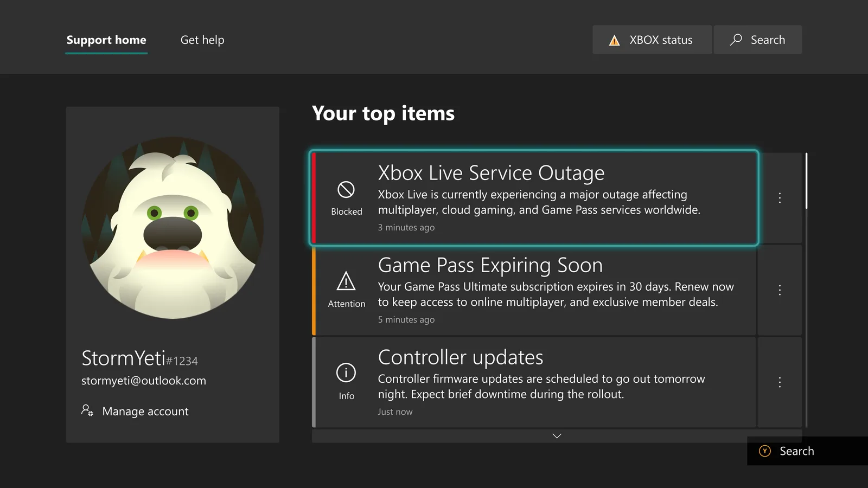Click the yellow Y button icon
Screen dimensions: 868x488
coord(765,451)
